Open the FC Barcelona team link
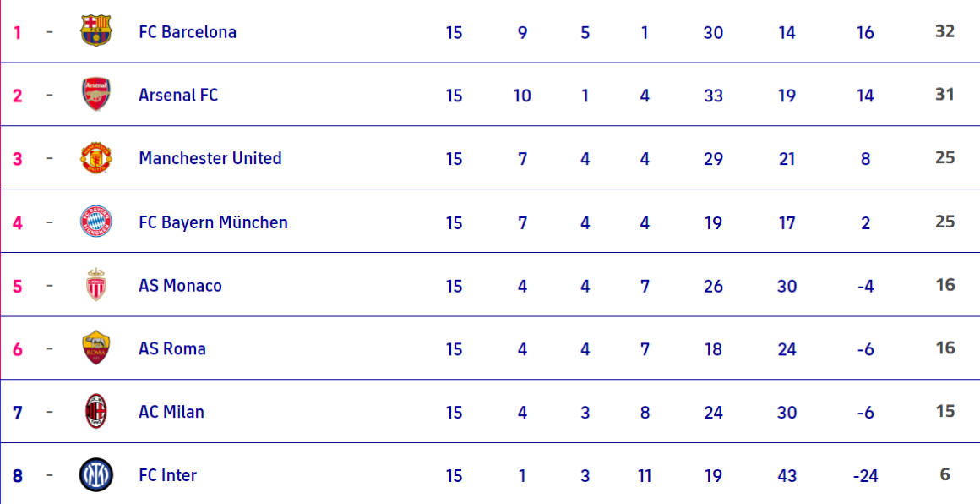 click(188, 32)
